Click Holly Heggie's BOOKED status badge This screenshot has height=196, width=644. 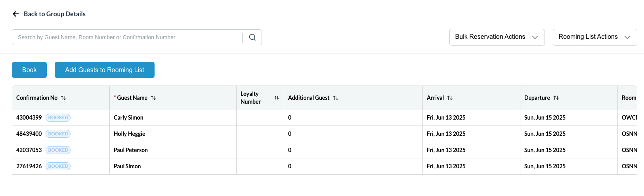tap(58, 134)
